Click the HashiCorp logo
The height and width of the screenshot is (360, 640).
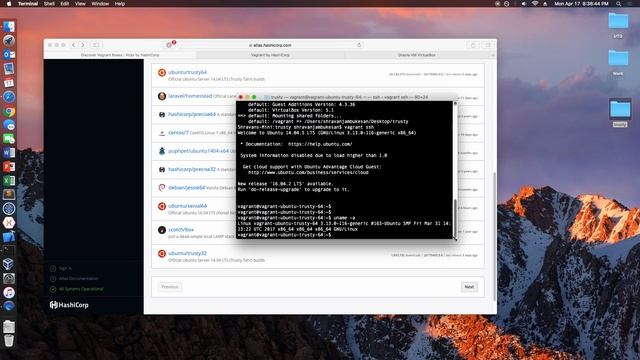click(x=69, y=305)
